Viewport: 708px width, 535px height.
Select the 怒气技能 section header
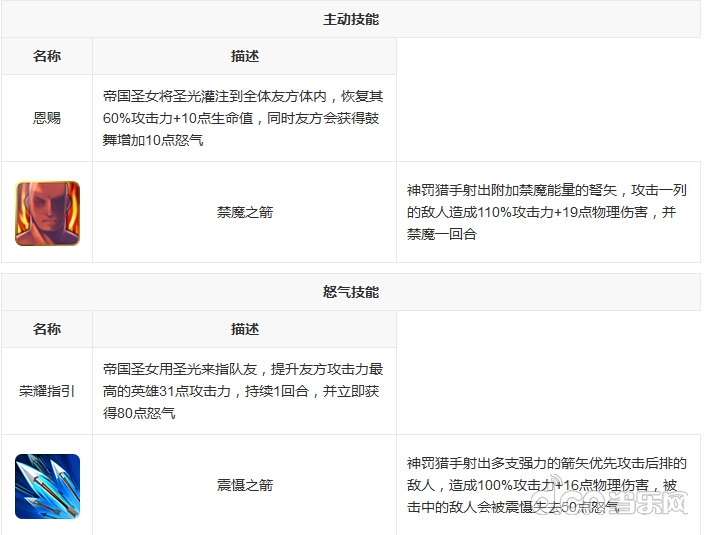pos(351,293)
